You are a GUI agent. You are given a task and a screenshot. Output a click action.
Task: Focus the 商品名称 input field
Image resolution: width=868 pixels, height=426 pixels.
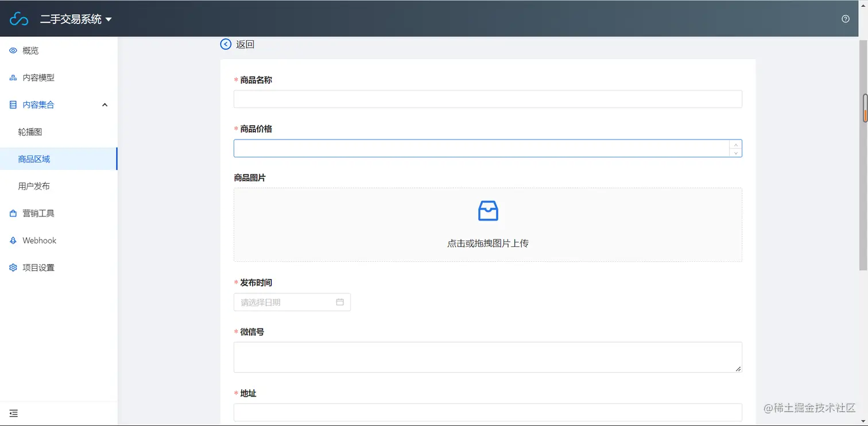coord(488,99)
